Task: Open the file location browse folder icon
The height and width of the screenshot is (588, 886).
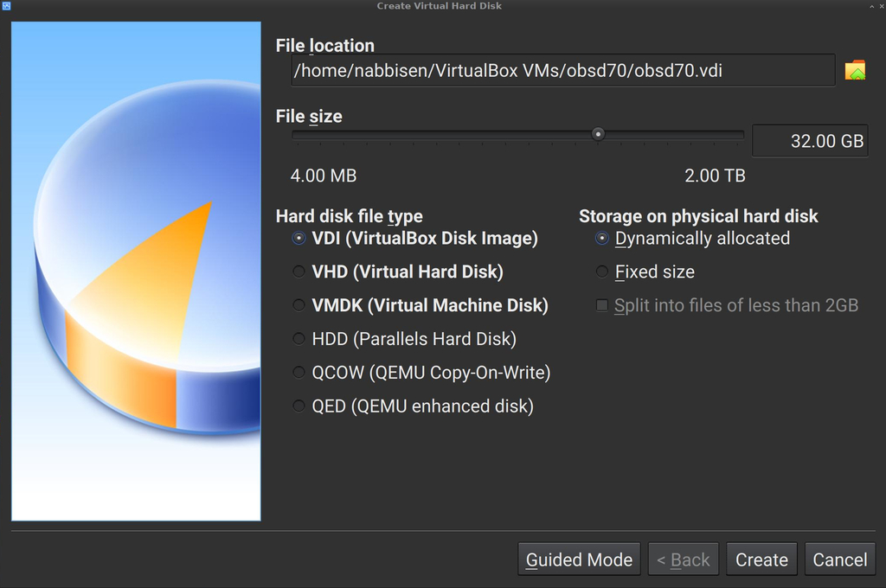Action: [x=855, y=71]
